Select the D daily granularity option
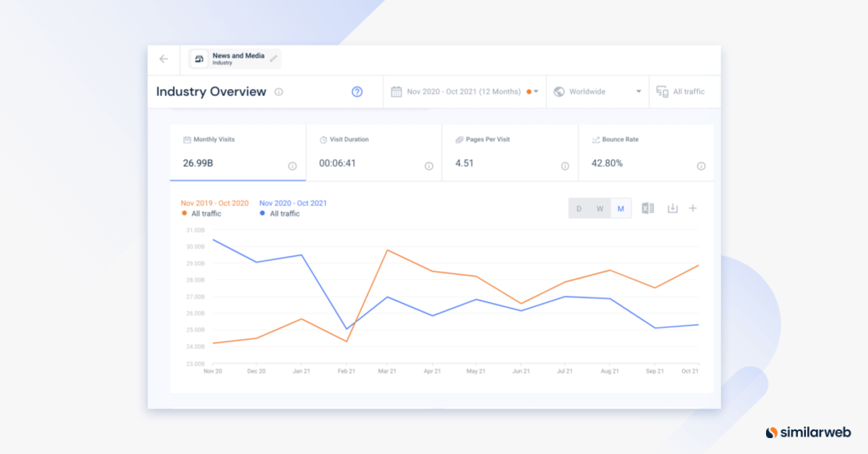The image size is (868, 454). point(578,208)
